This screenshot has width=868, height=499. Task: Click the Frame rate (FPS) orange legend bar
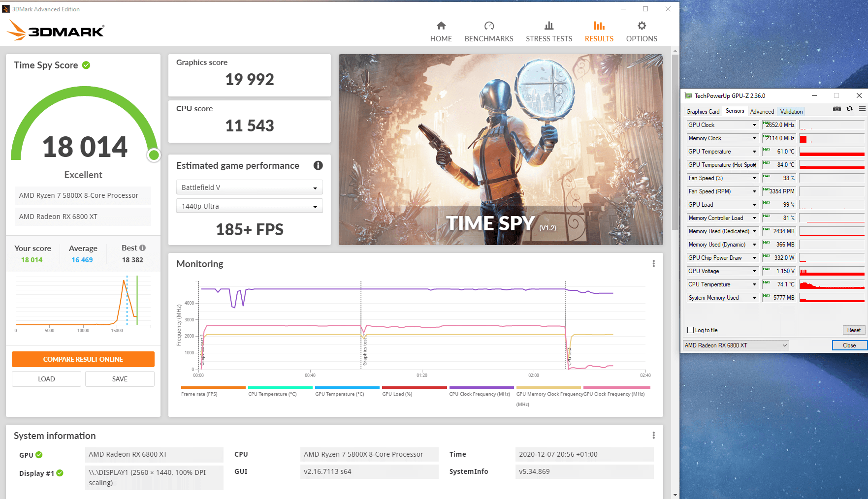tap(213, 388)
